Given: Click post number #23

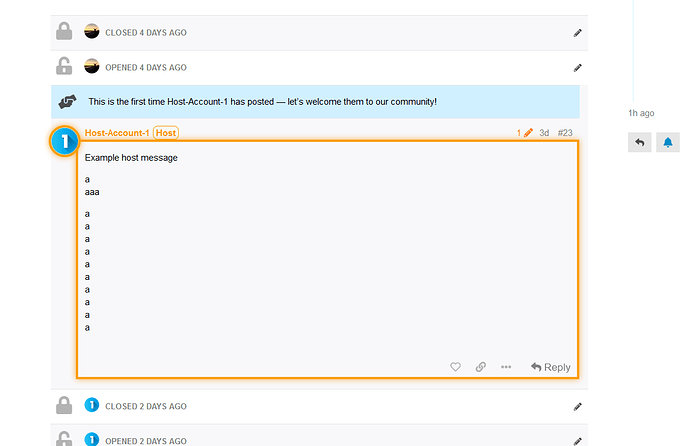Looking at the screenshot, I should coord(565,133).
